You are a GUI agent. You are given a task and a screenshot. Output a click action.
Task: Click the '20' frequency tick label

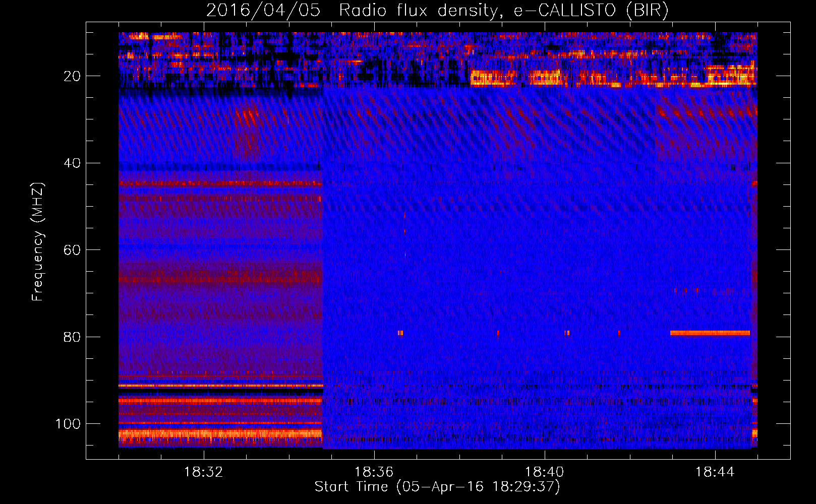(72, 76)
